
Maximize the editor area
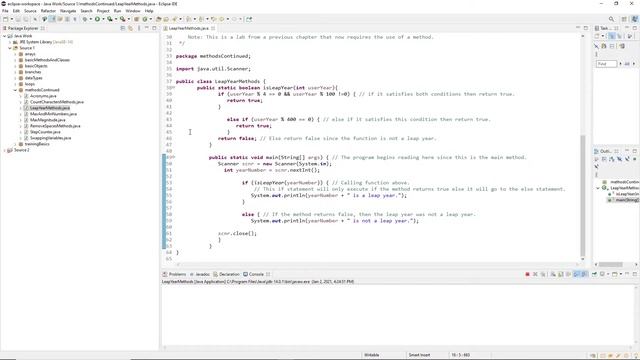pos(586,28)
